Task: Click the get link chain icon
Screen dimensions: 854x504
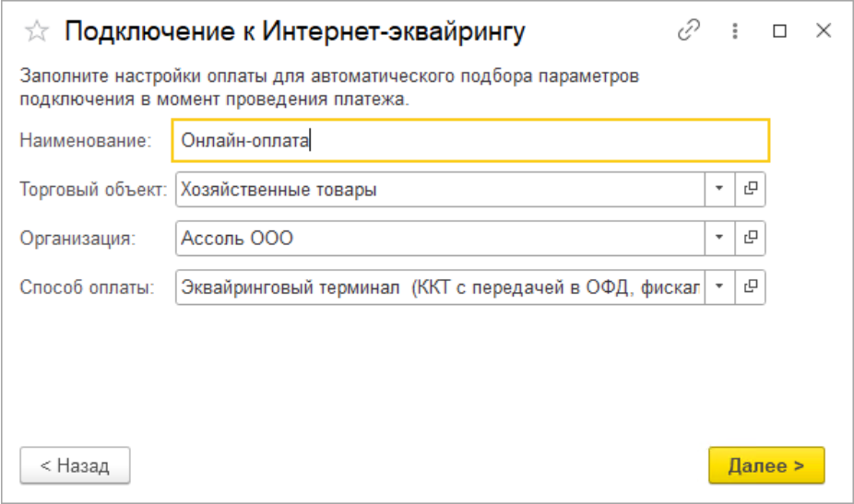Action: coord(689,31)
